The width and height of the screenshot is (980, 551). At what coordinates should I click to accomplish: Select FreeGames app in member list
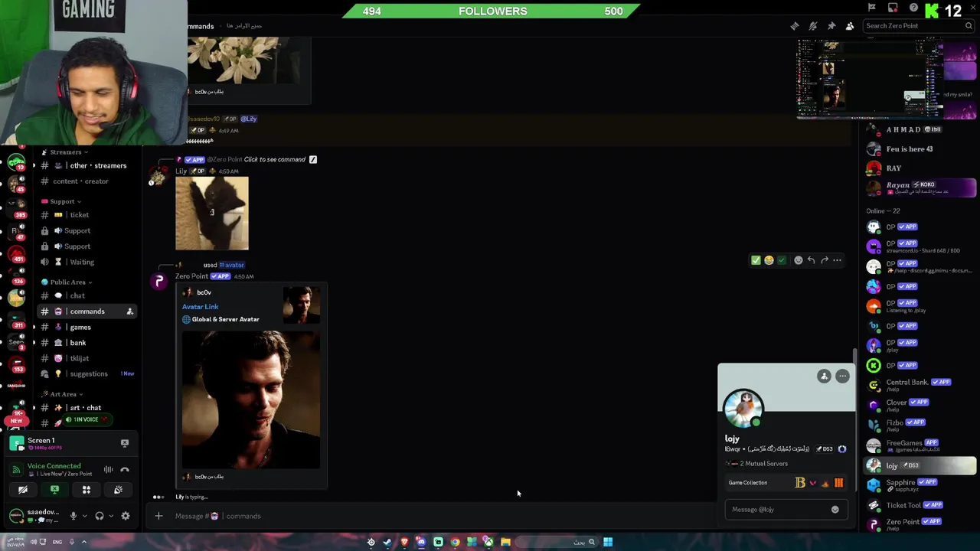tap(920, 445)
